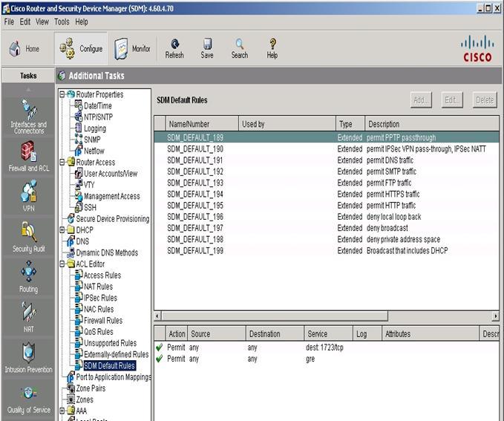Select rule SDM_DEFAULT_199

pos(327,250)
